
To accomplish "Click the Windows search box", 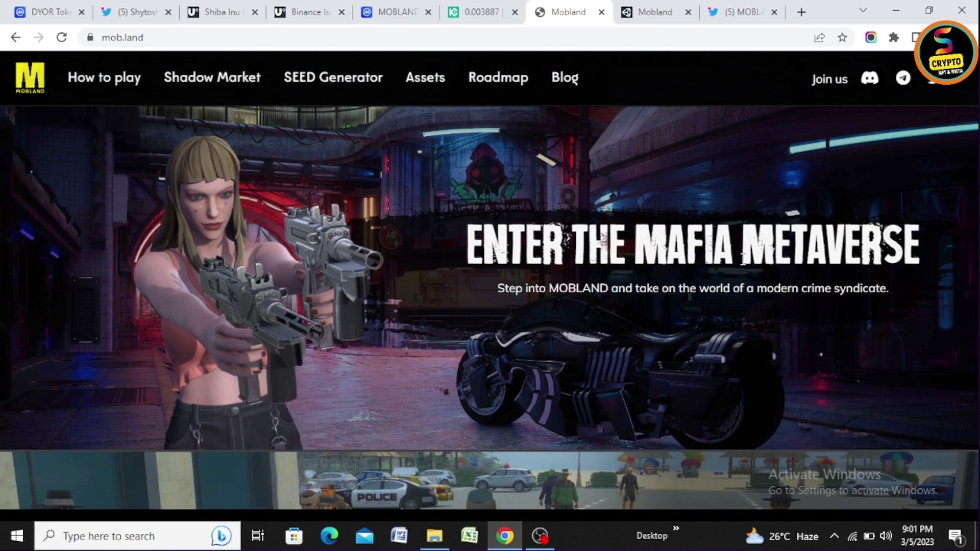I will tap(128, 536).
